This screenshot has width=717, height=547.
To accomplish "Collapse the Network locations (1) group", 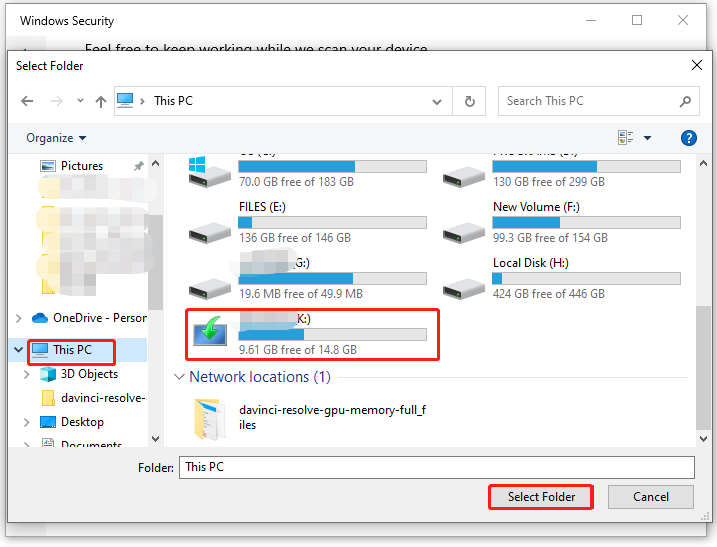I will 179,377.
